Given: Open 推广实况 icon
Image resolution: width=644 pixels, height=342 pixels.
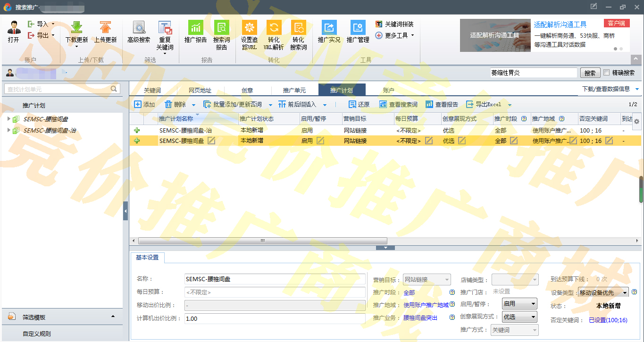Looking at the screenshot, I should coord(329,27).
